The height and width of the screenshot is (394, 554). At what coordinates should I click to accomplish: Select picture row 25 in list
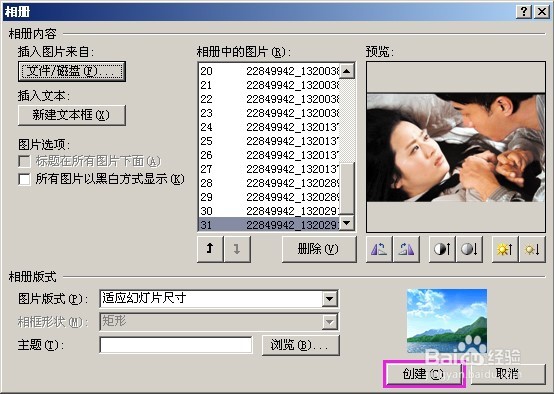(x=269, y=141)
